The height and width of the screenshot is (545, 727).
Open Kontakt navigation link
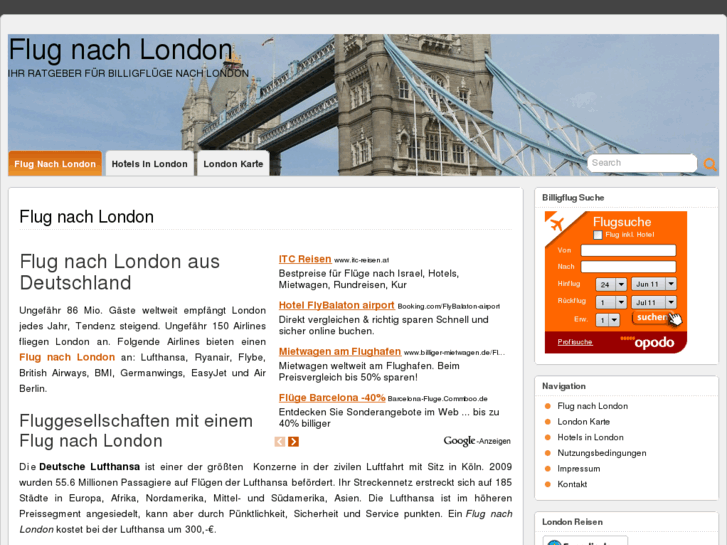click(x=572, y=484)
